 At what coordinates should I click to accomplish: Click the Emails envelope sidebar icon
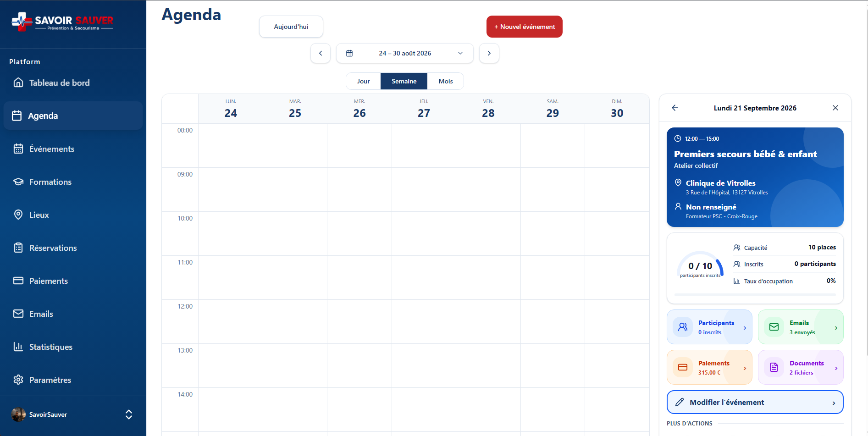[18, 314]
